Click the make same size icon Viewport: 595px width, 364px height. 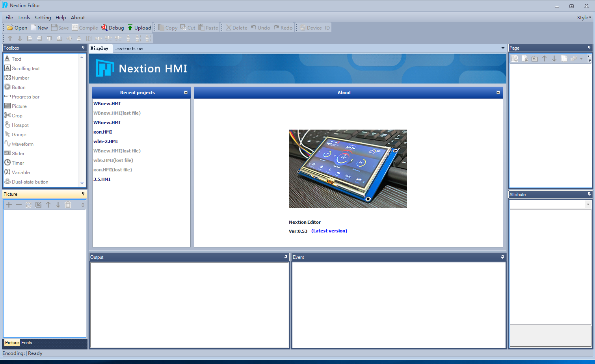(89, 38)
